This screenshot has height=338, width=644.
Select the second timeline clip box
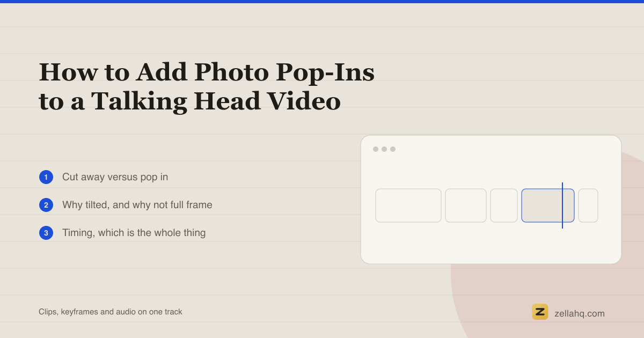point(466,205)
